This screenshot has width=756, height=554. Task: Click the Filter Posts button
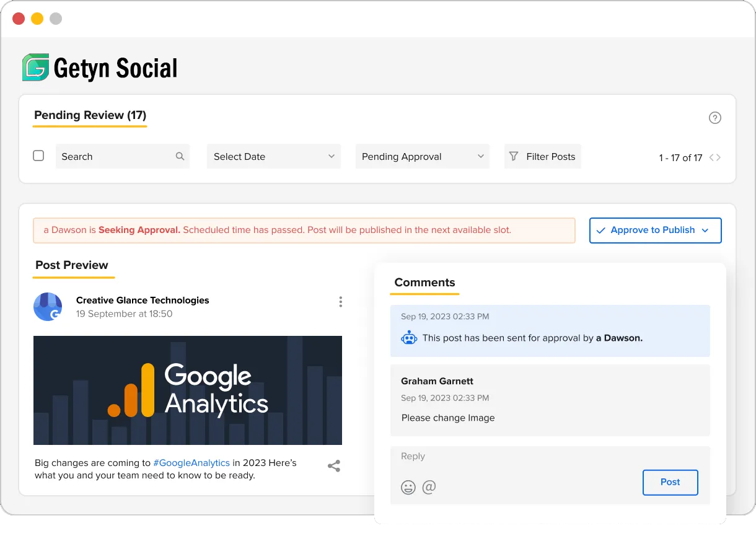(x=543, y=157)
